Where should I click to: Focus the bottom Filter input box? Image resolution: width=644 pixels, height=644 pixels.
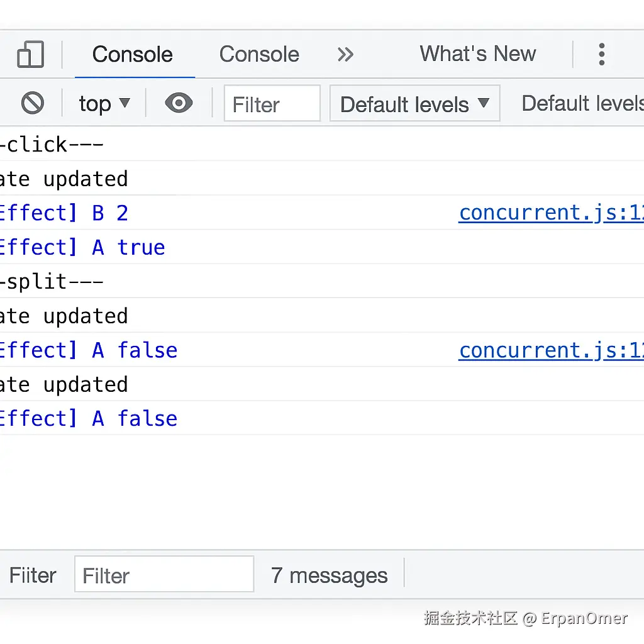(x=164, y=575)
